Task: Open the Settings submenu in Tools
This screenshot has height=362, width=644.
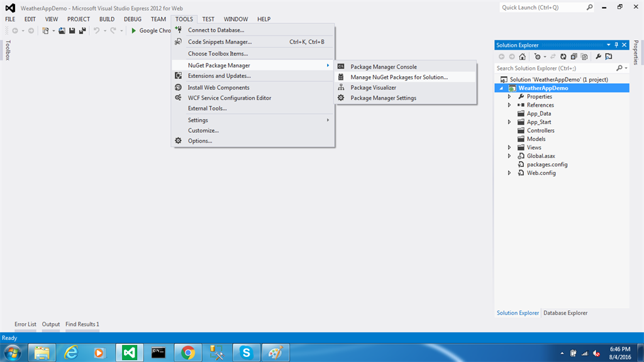Action: coord(253,120)
